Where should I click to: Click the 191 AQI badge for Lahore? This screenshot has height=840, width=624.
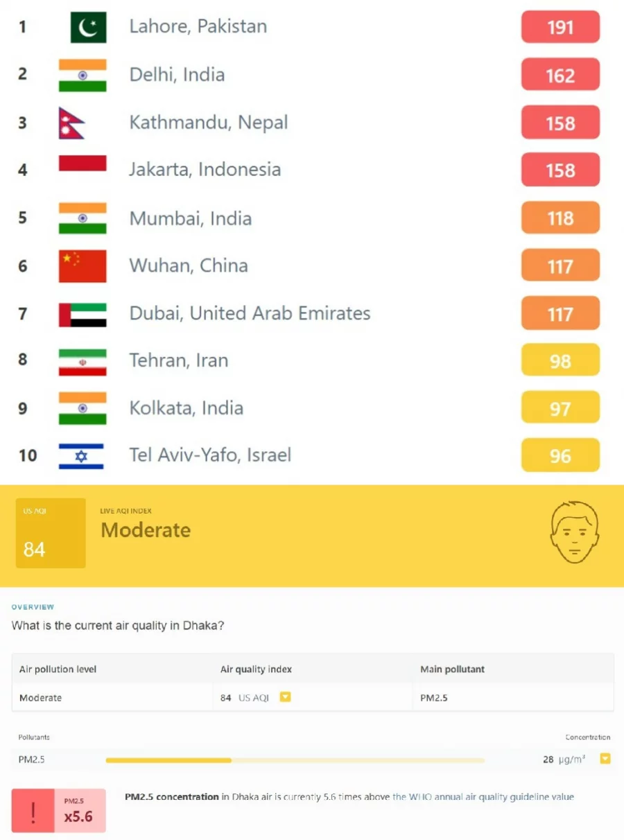[560, 27]
